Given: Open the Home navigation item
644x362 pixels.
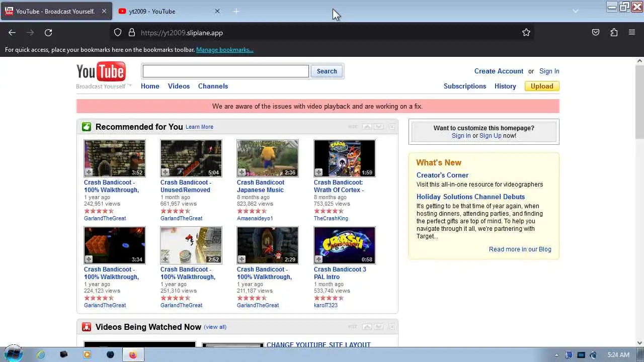Looking at the screenshot, I should [150, 86].
